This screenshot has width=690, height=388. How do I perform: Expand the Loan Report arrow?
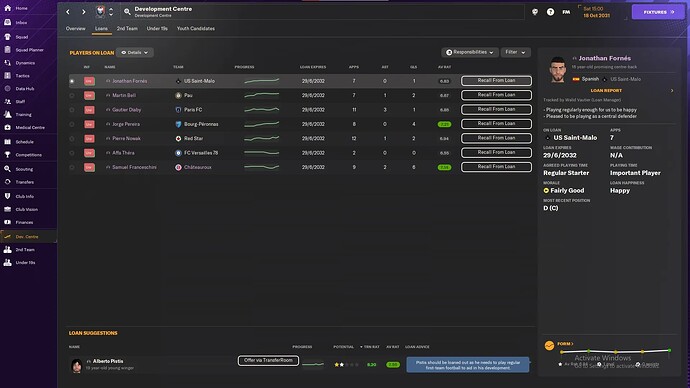pyautogui.click(x=672, y=91)
